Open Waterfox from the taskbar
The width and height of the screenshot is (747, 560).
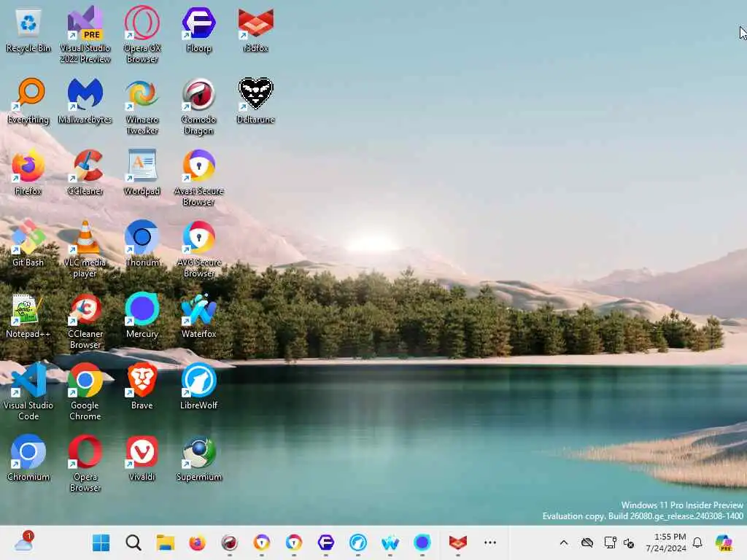390,542
